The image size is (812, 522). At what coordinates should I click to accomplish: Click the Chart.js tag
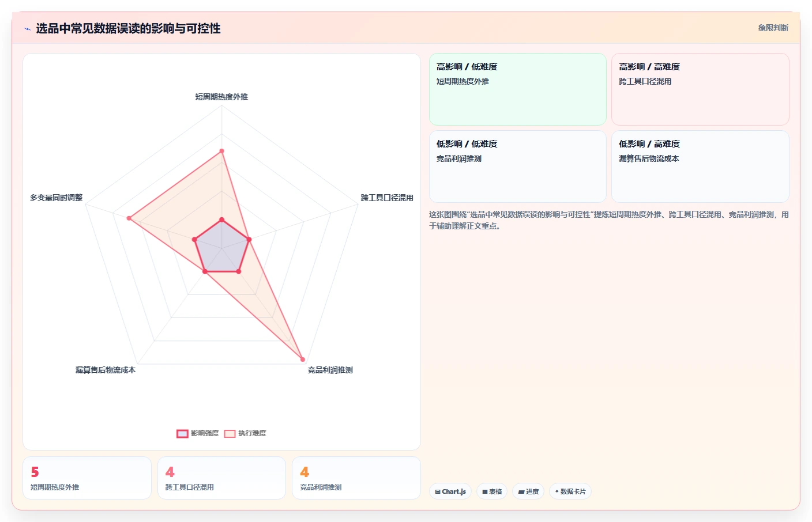click(450, 491)
